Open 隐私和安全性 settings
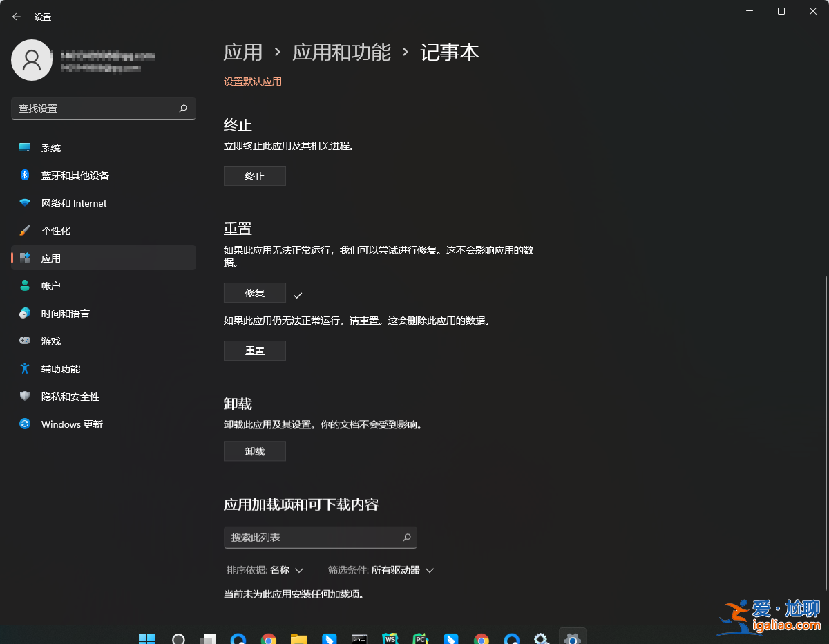 tap(69, 396)
